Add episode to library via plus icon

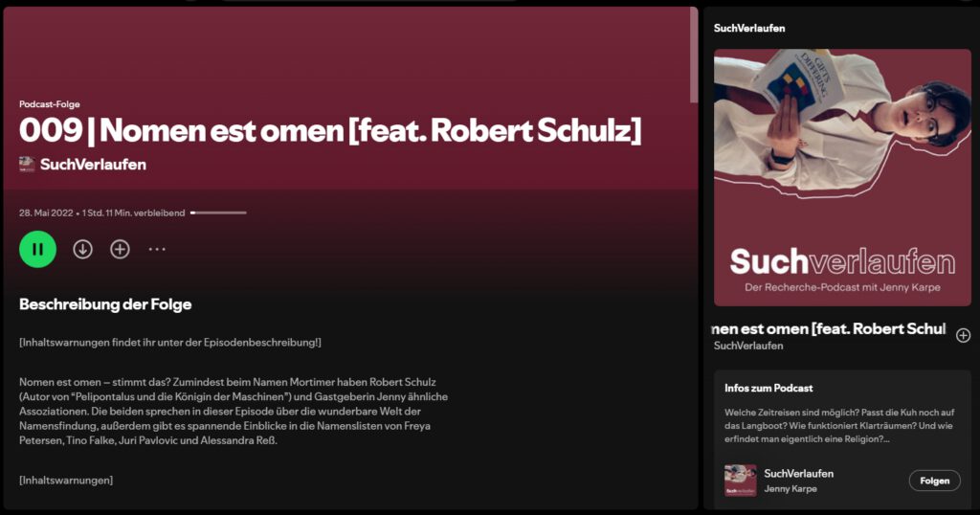[120, 249]
